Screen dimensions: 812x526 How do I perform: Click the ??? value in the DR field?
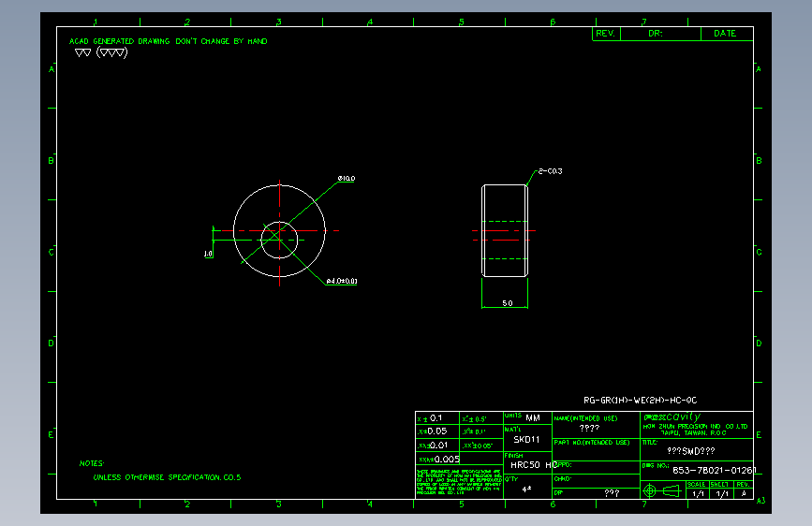(612, 493)
